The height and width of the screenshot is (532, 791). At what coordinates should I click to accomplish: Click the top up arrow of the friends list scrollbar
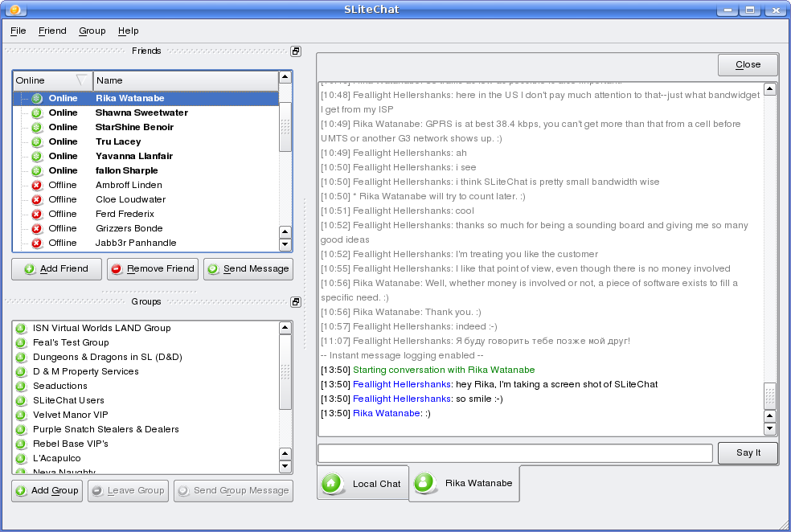[285, 77]
